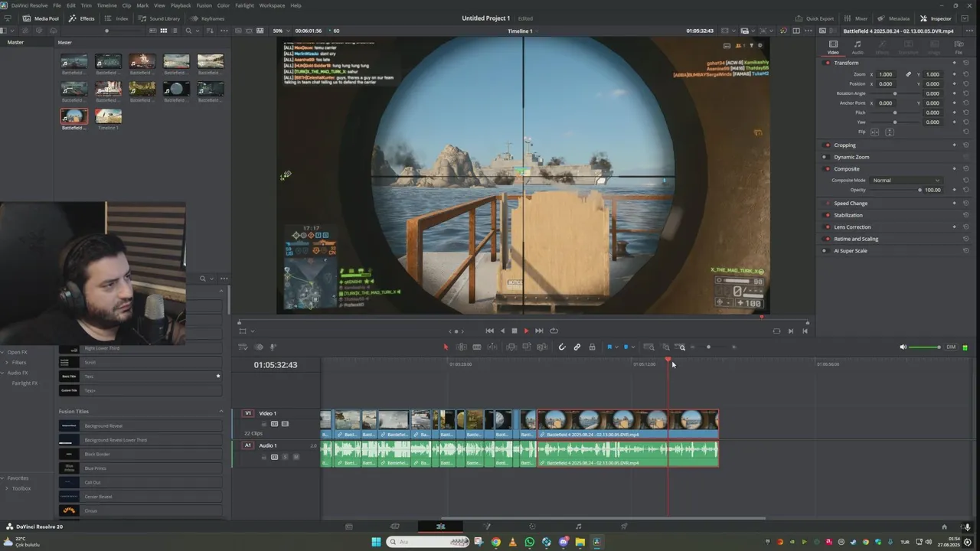Open the Mixer panel
Screen dimensions: 980x551
[x=856, y=18]
